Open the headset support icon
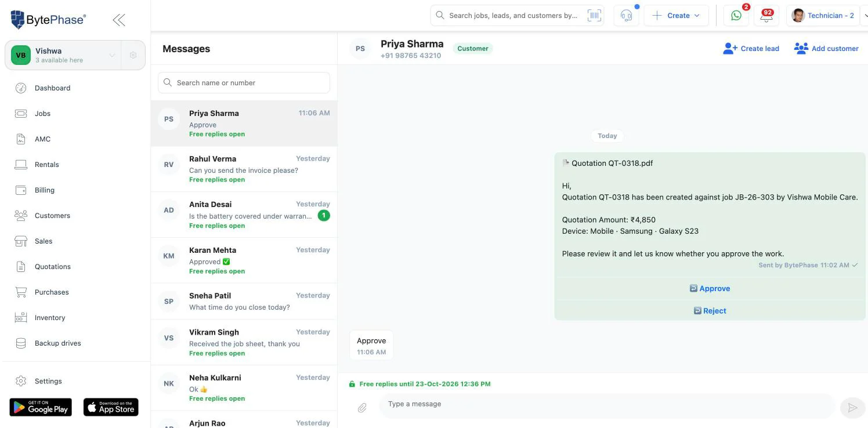 click(x=626, y=16)
